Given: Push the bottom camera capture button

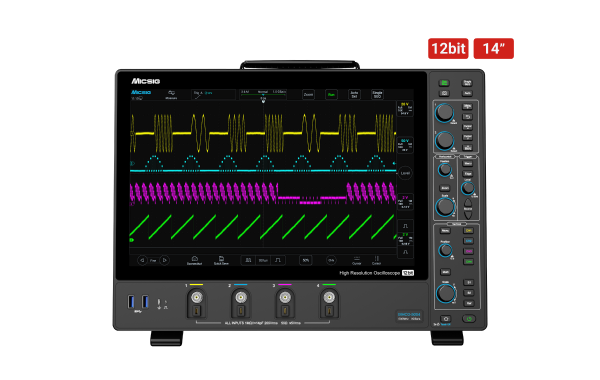Looking at the screenshot, I should 446,318.
